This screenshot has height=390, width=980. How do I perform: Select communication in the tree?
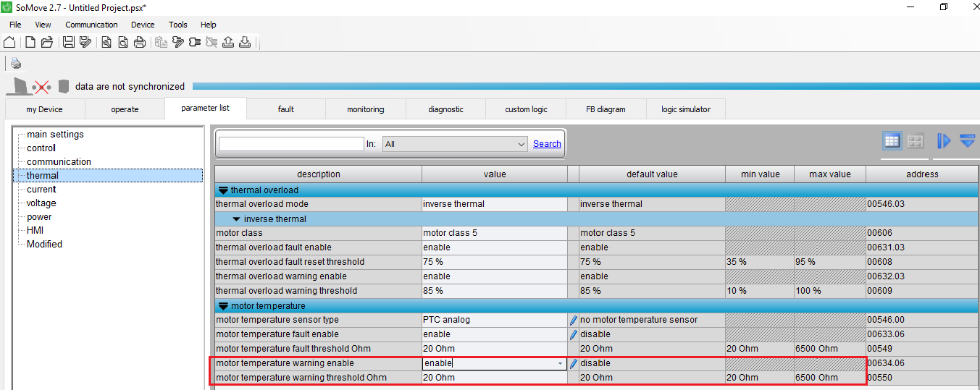(x=59, y=161)
